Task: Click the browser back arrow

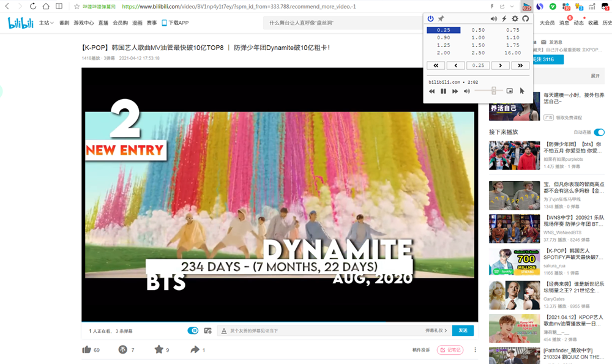Action: pyautogui.click(x=7, y=6)
